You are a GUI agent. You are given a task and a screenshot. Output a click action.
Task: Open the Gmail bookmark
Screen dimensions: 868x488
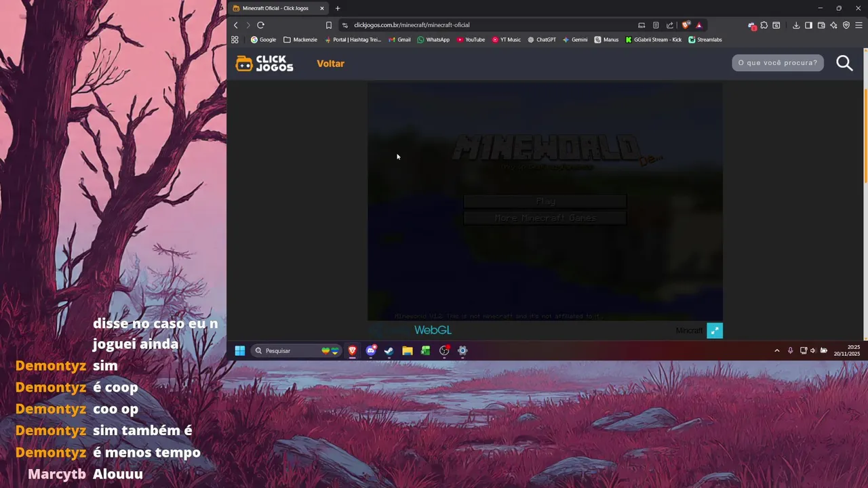tap(399, 39)
